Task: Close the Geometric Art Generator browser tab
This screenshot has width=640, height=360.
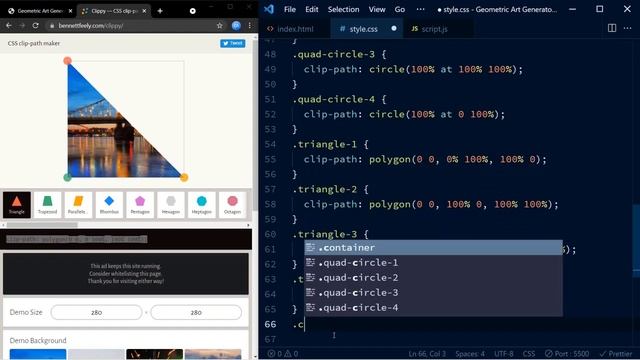Action: (x=70, y=11)
